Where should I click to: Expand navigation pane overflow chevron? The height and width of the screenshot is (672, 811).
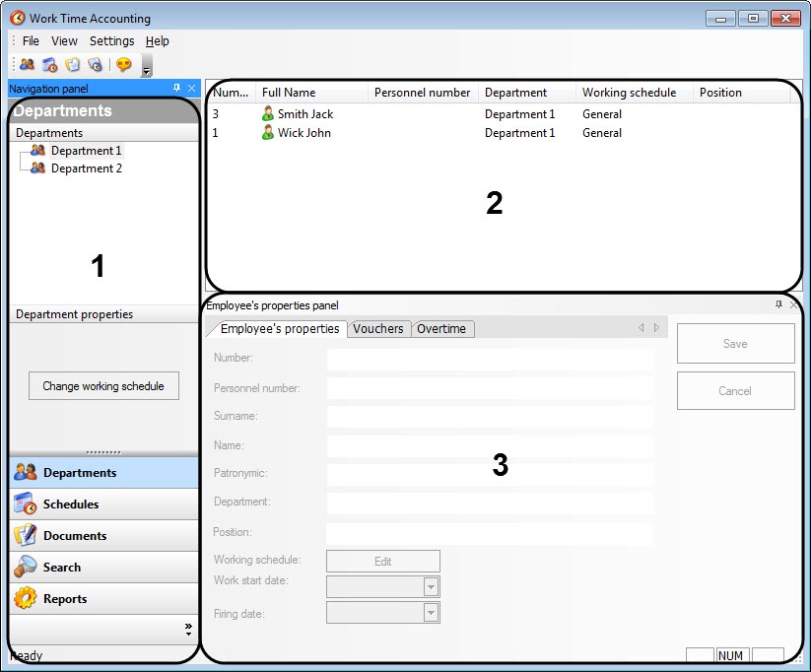point(187,628)
